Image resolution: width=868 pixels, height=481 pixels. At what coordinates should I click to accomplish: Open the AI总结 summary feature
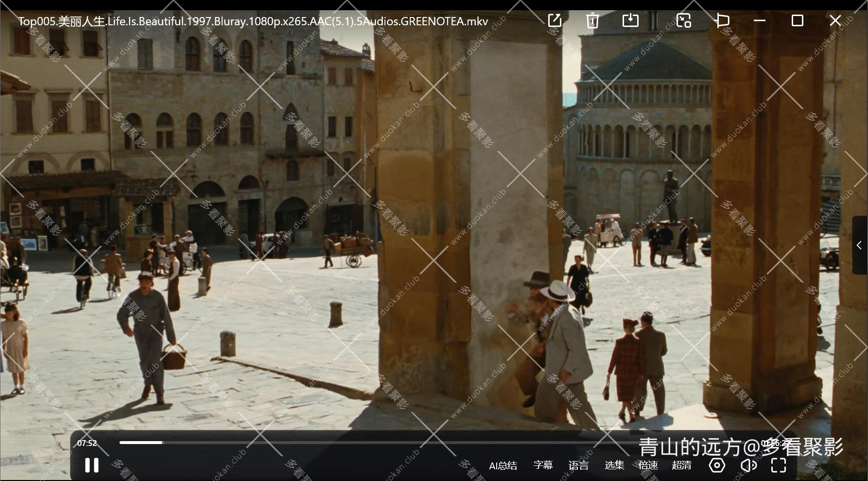pos(503,465)
